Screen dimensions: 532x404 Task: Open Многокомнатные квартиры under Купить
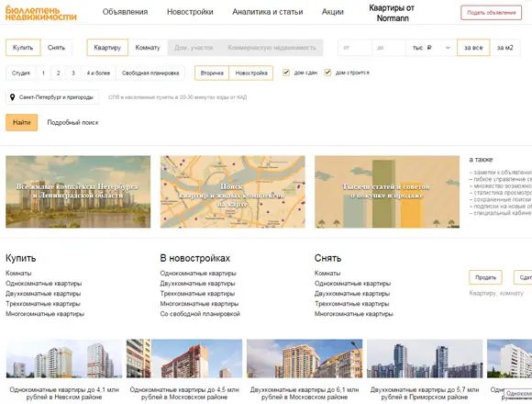[44, 314]
